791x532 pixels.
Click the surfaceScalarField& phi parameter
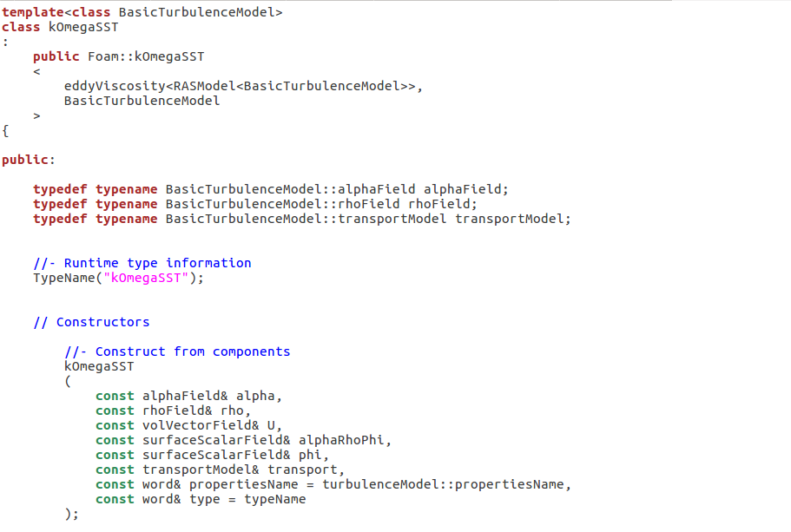pos(235,455)
